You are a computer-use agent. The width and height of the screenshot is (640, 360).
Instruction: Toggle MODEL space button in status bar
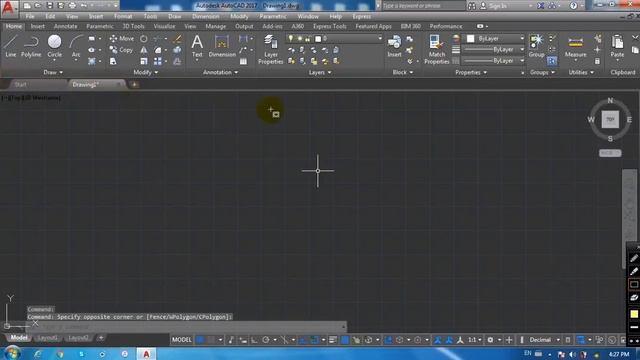click(182, 340)
